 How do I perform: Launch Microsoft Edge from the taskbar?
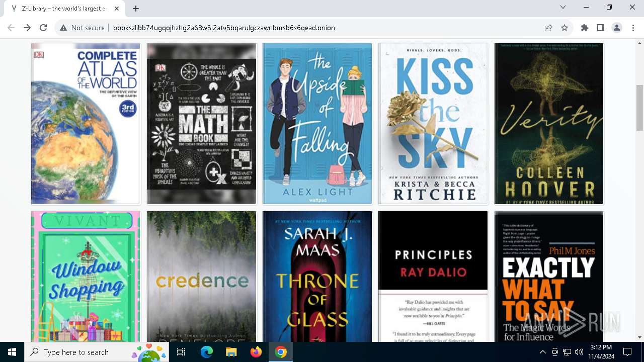[x=207, y=352]
